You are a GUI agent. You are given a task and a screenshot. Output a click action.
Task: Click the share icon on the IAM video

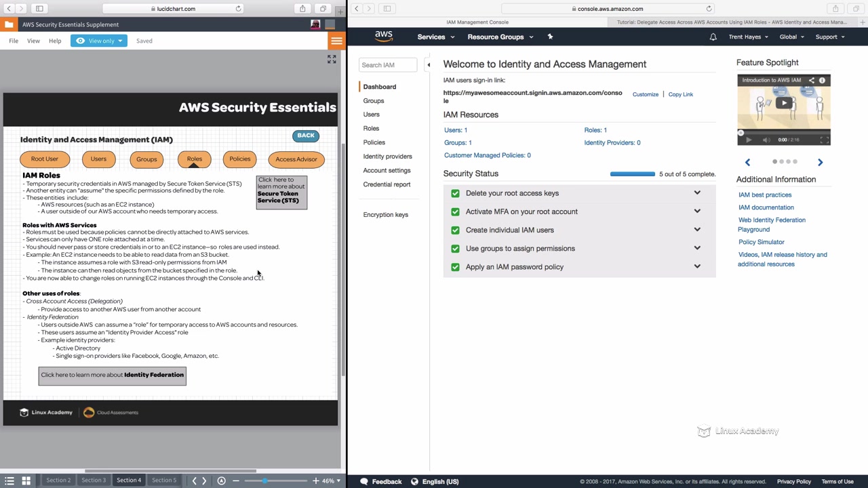(x=811, y=80)
